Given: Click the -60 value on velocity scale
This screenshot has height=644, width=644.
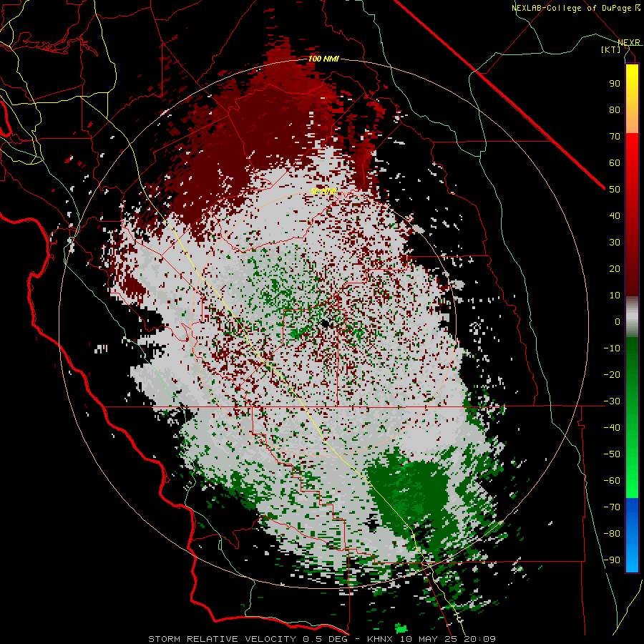Looking at the screenshot, I should pos(612,481).
